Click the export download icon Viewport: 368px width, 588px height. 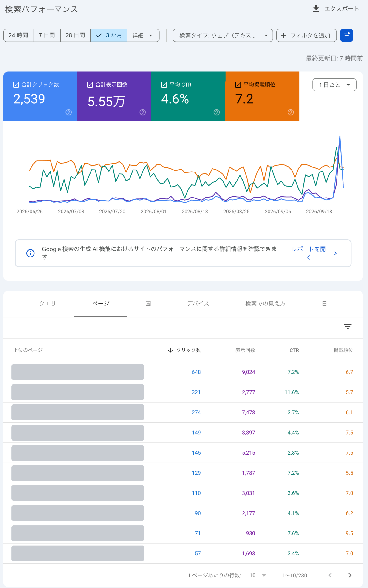pos(316,8)
